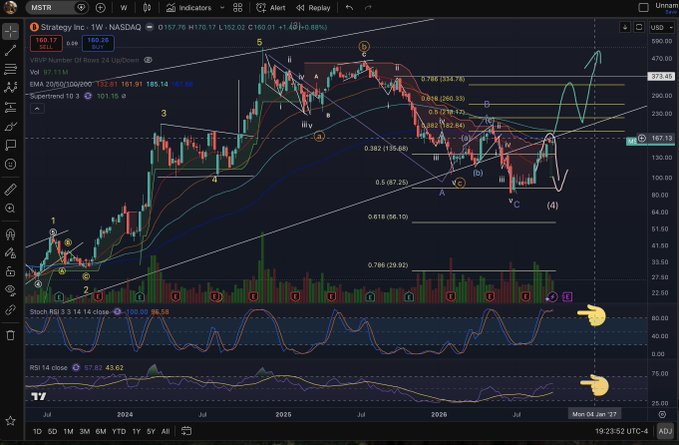Screen dimensions: 679x445
Task: Select the ruler measure tool
Action: click(x=10, y=189)
